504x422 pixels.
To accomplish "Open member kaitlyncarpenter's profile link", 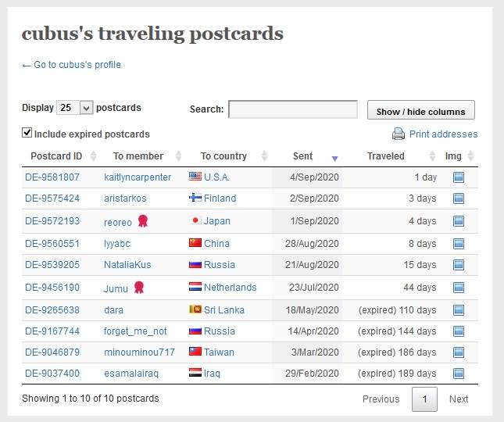I will [138, 177].
